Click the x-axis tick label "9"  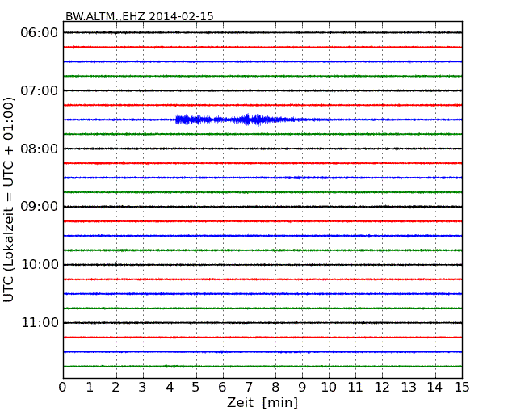(302, 388)
